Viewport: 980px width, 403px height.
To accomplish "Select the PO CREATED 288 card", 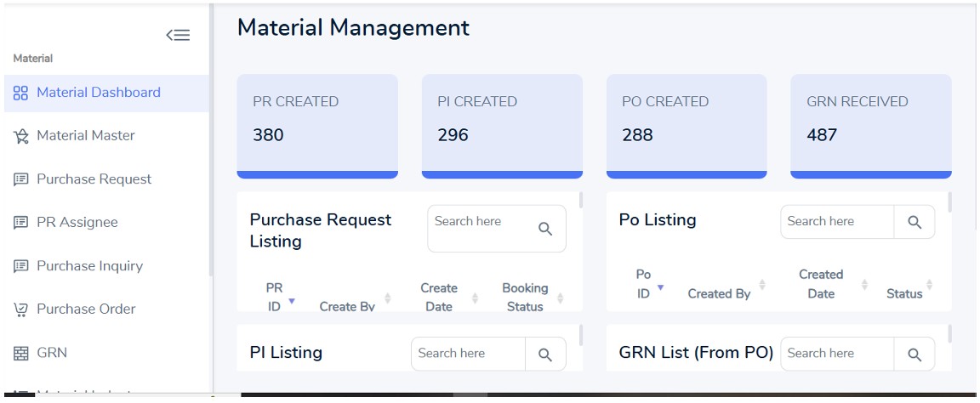I will point(687,127).
